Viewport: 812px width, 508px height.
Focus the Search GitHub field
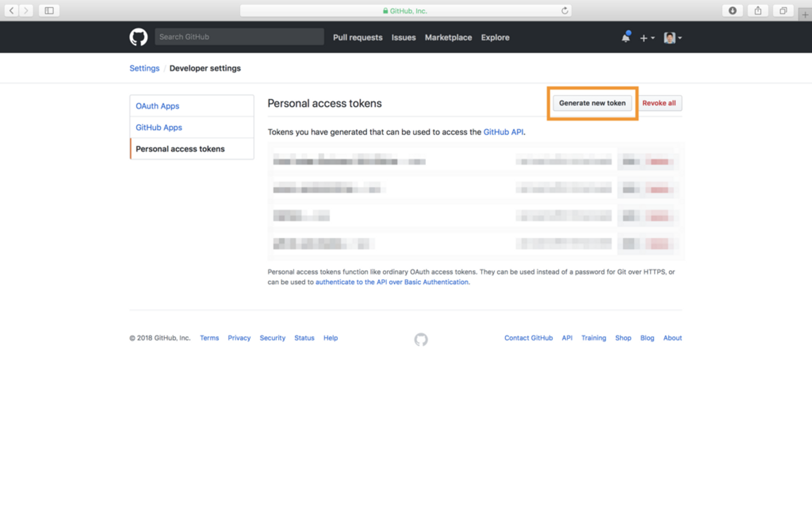click(239, 37)
